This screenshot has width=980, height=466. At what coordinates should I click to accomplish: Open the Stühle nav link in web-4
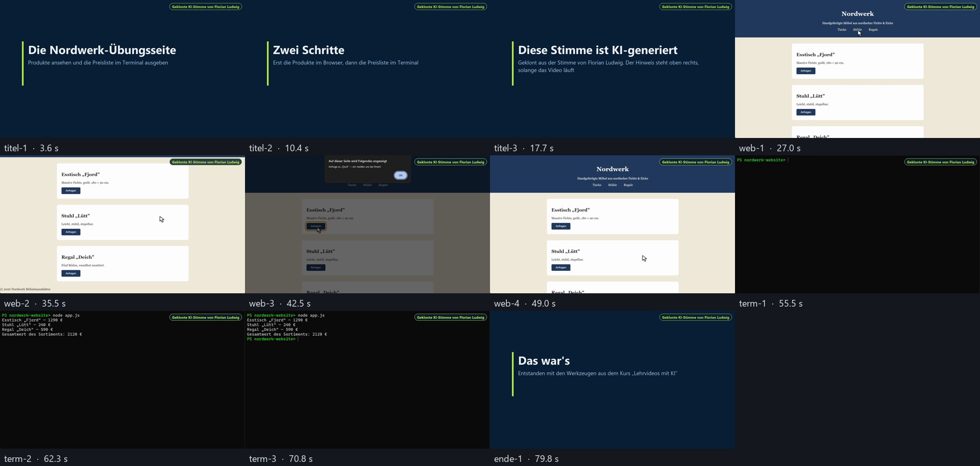tap(612, 185)
